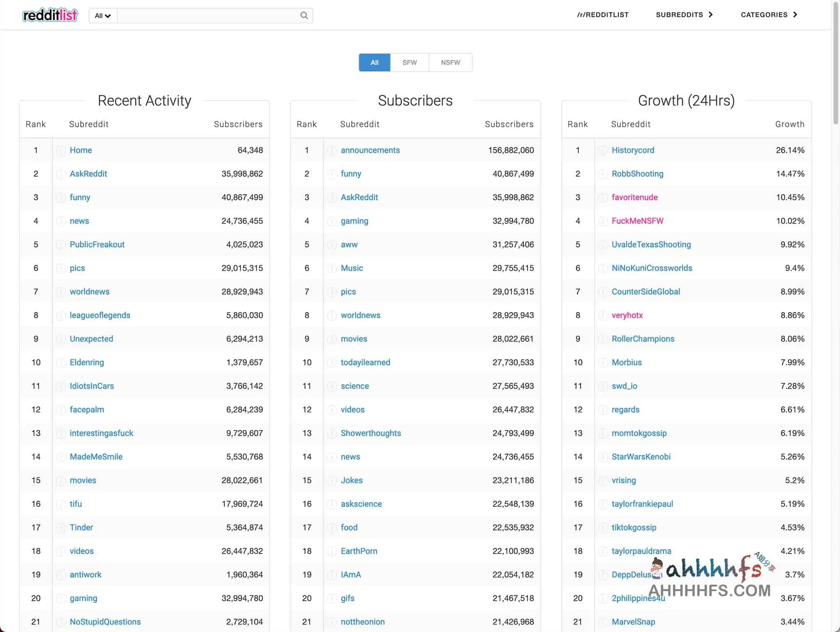840x632 pixels.
Task: Click info icon beside EarthPorn
Action: 332,552
